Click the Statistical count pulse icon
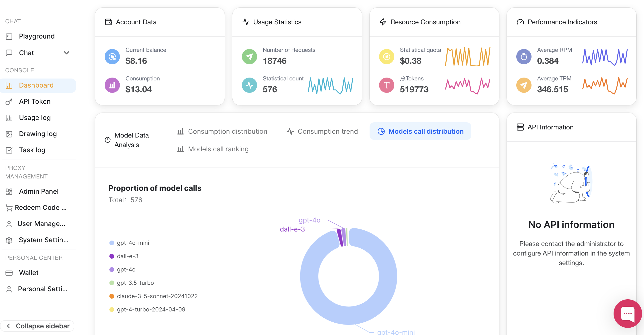Screen dimensions: 644x335 click(249, 85)
